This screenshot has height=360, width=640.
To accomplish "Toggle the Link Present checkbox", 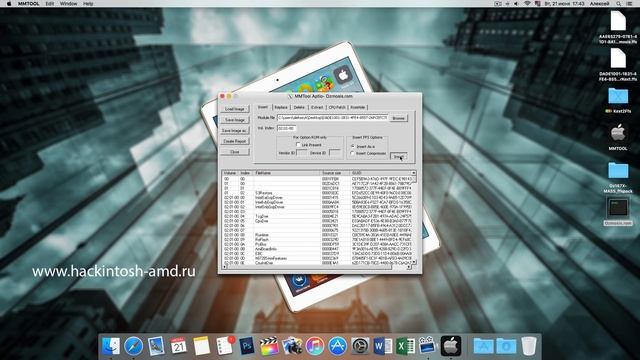I will click(298, 144).
